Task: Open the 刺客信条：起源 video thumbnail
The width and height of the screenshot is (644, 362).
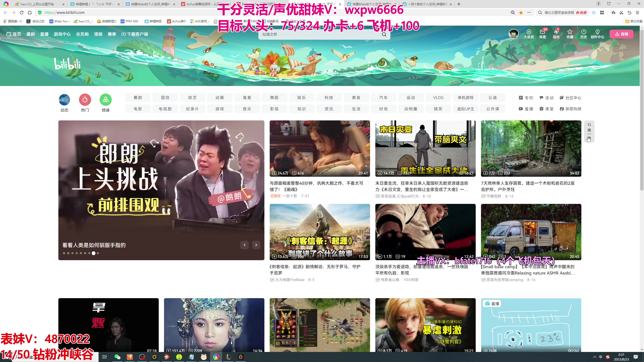Action: click(x=320, y=232)
